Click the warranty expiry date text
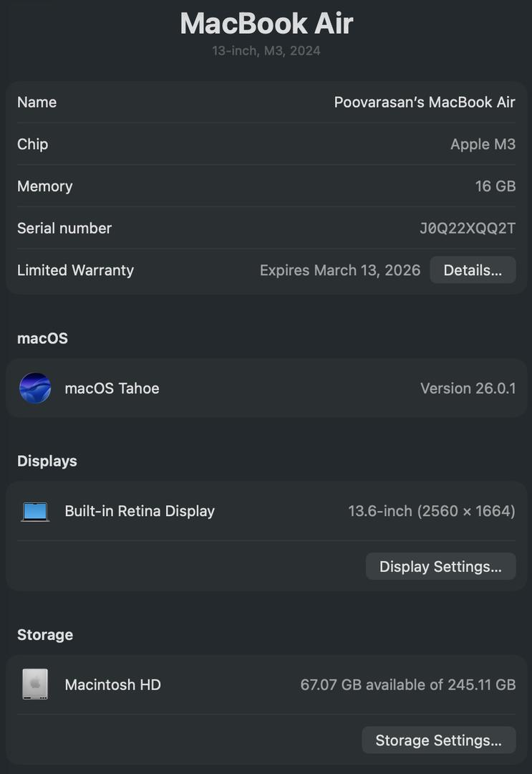 [x=339, y=270]
